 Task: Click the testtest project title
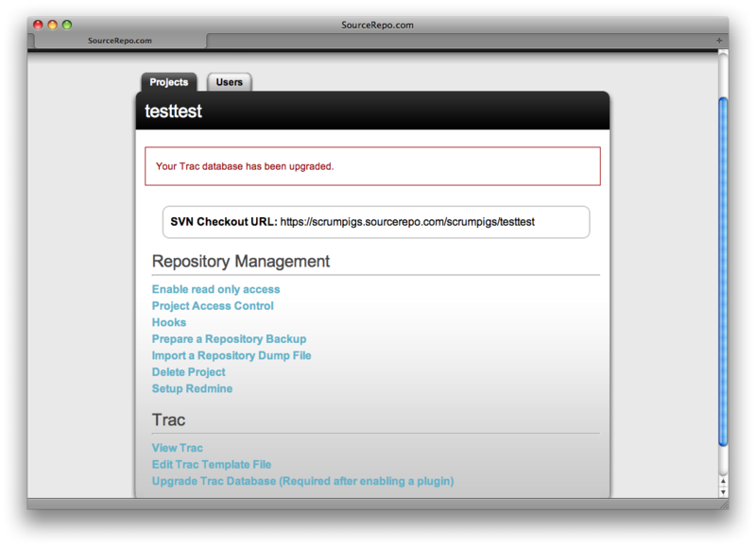tap(173, 111)
